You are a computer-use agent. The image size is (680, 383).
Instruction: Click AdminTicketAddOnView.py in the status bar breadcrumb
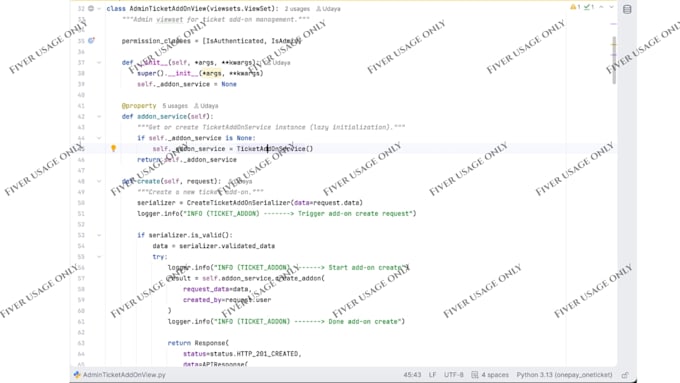pyautogui.click(x=124, y=375)
